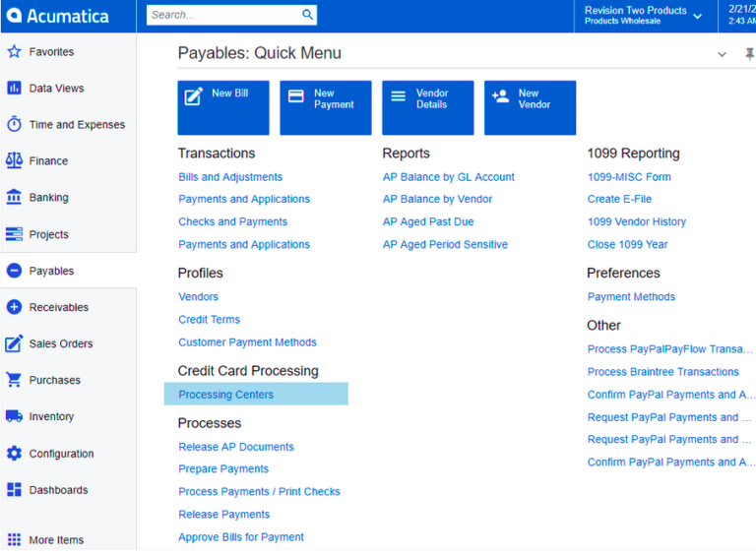Open AP Balance by GL Account report

[449, 177]
